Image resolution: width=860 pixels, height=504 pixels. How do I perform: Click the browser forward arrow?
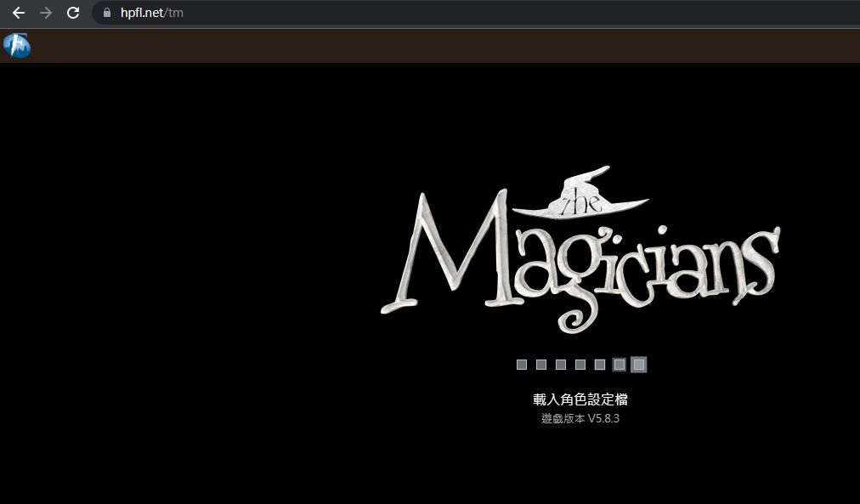[46, 13]
